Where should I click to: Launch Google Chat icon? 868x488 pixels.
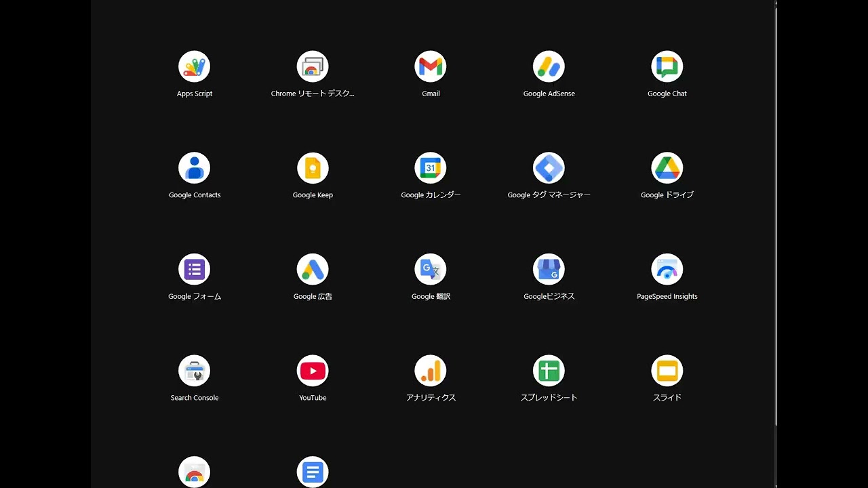click(667, 66)
